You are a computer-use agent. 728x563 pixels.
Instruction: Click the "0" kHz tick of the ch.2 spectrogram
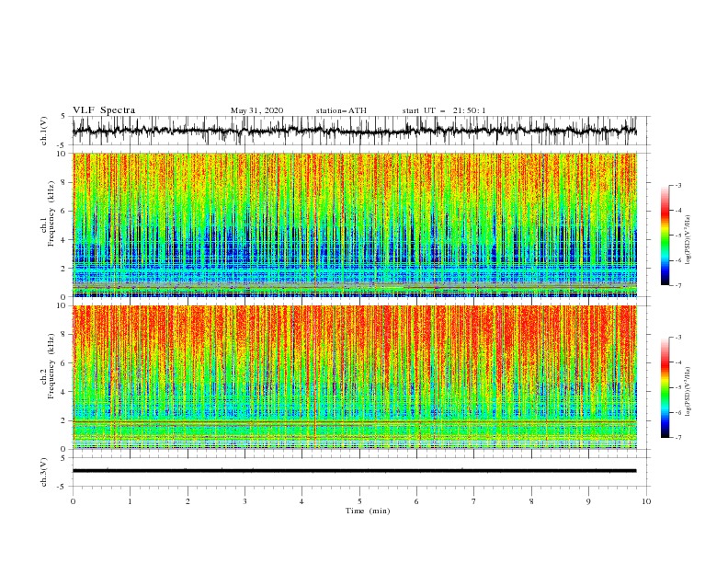pos(65,449)
